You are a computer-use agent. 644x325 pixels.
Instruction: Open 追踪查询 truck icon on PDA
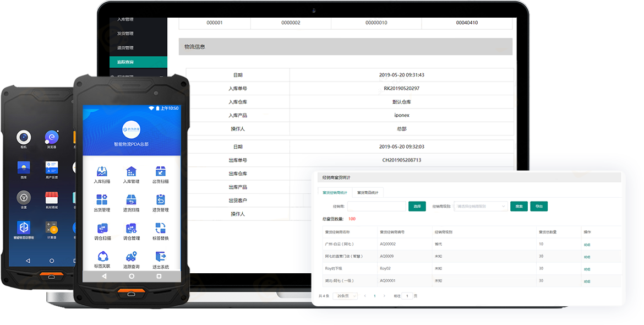click(131, 257)
